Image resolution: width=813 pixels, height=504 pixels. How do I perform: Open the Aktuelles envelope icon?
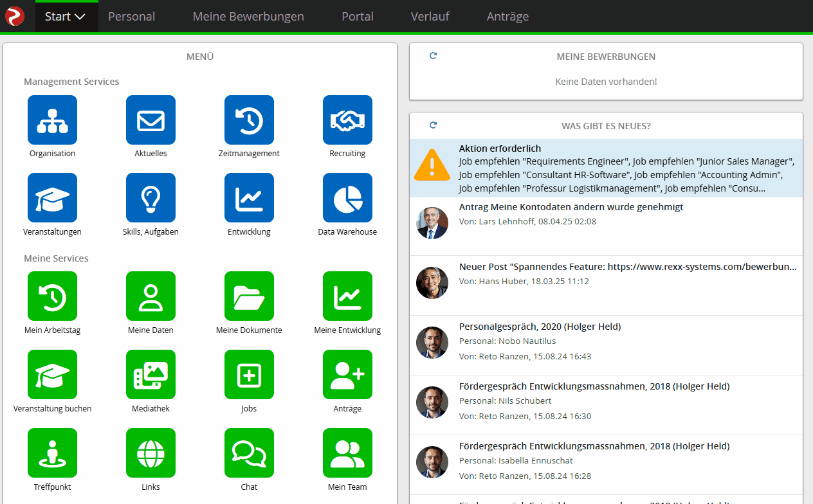coord(151,120)
